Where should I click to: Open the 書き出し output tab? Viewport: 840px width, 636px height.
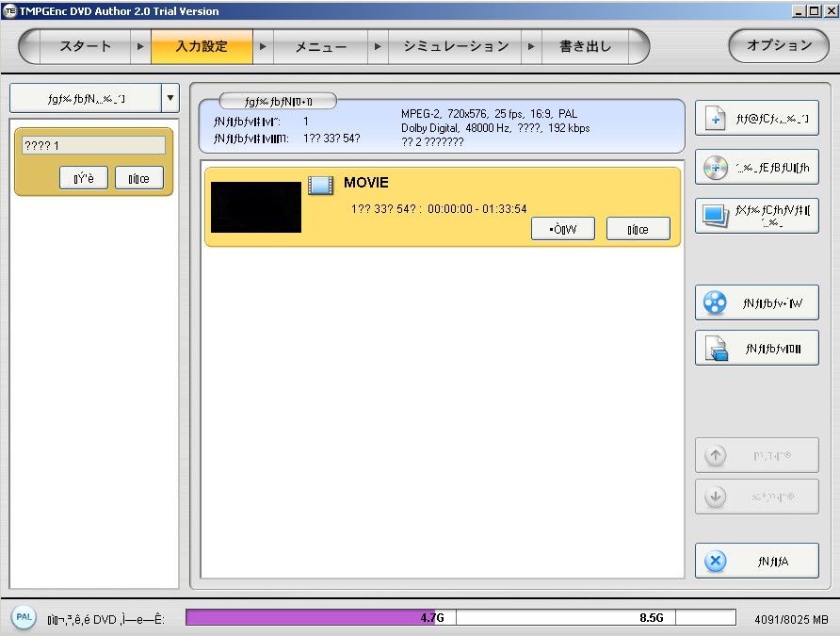(x=585, y=46)
